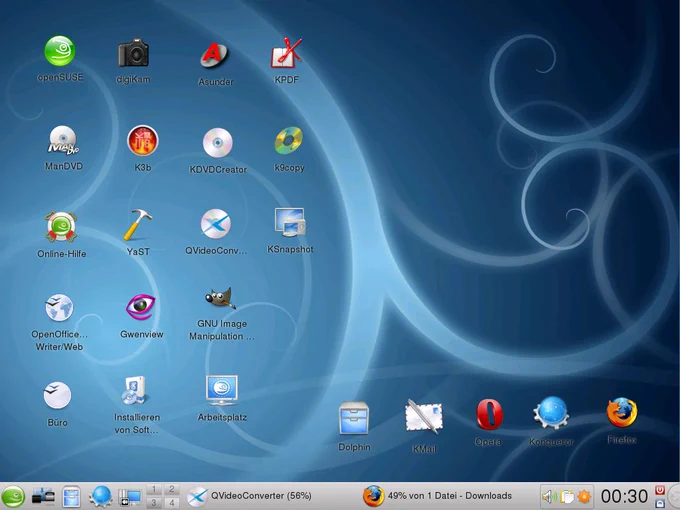The width and height of the screenshot is (680, 510).
Task: Launch the Firefox desktop icon
Action: point(622,413)
